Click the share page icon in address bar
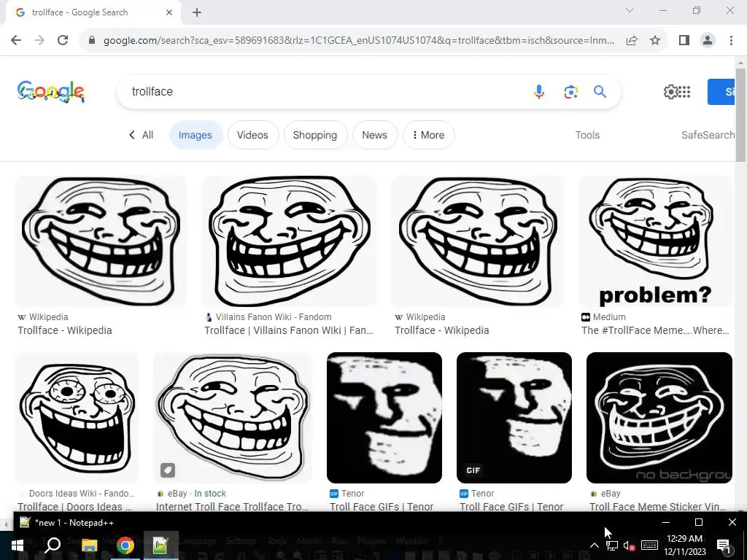Image resolution: width=747 pixels, height=560 pixels. tap(632, 41)
